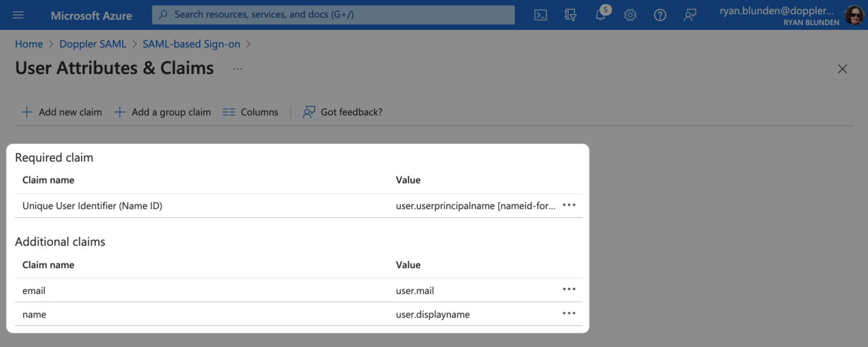
Task: Open the ellipsis menu for email claim
Action: 569,289
